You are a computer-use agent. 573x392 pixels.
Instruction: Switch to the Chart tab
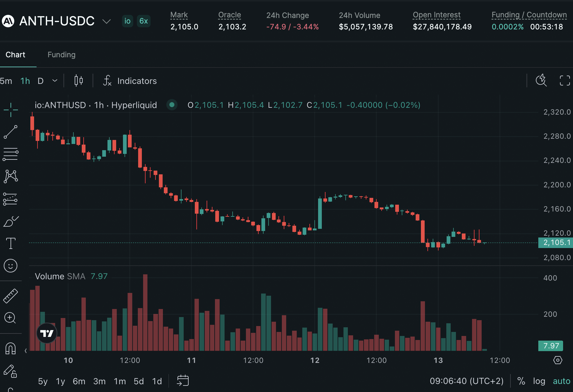[15, 55]
